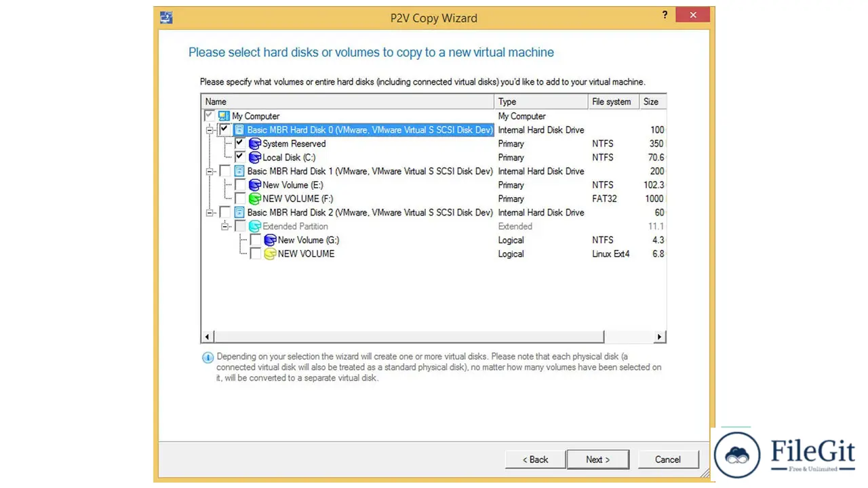Click the 102.3 size value
The image size is (868, 488).
coord(654,185)
